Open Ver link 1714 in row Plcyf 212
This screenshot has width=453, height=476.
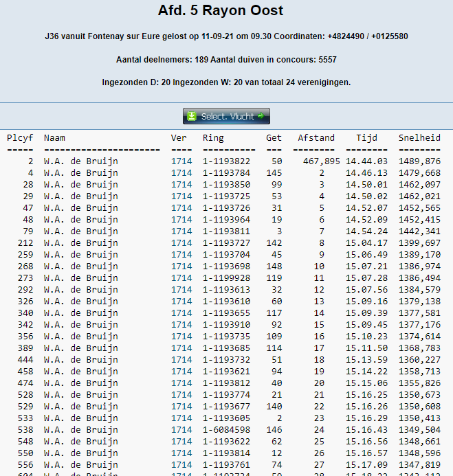tap(181, 243)
